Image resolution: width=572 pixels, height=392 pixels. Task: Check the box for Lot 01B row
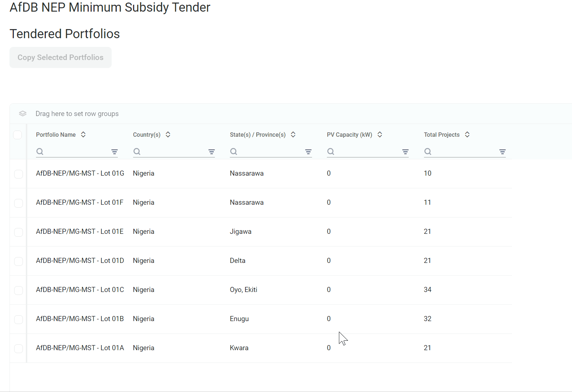(x=19, y=320)
